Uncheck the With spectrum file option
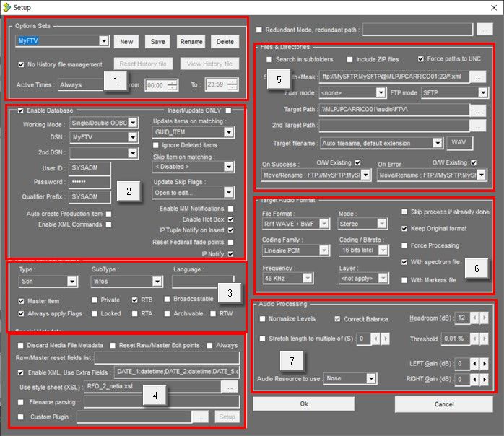Viewport: 504px width, 436px height. (406, 261)
